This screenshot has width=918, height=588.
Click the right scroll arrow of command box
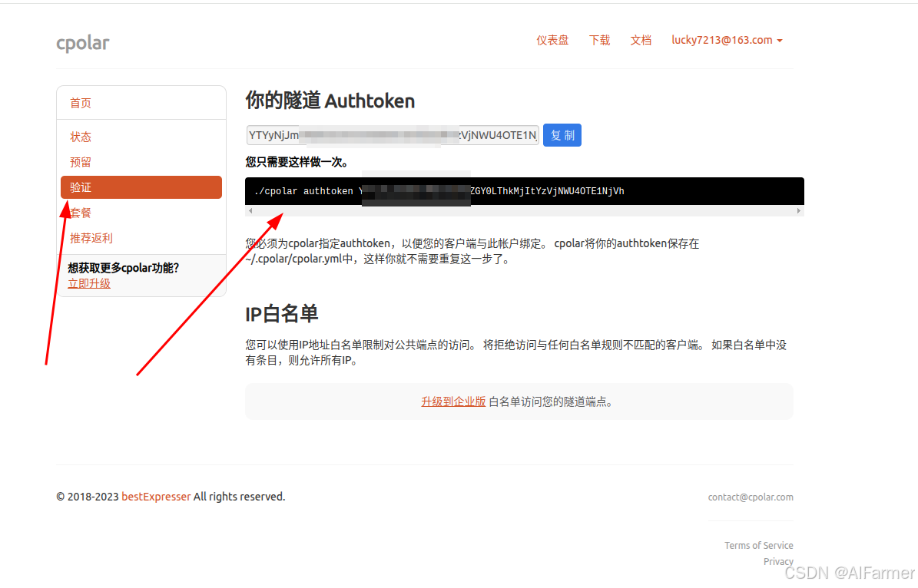pos(799,210)
